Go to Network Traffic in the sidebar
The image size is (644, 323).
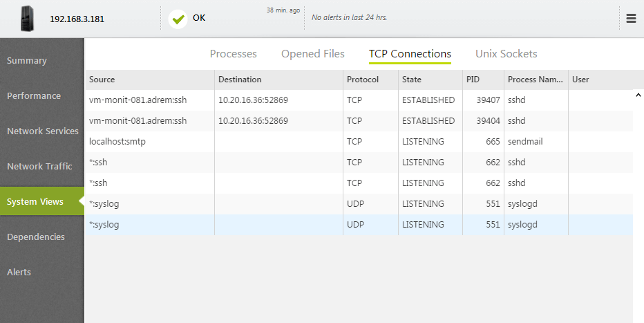coord(39,167)
